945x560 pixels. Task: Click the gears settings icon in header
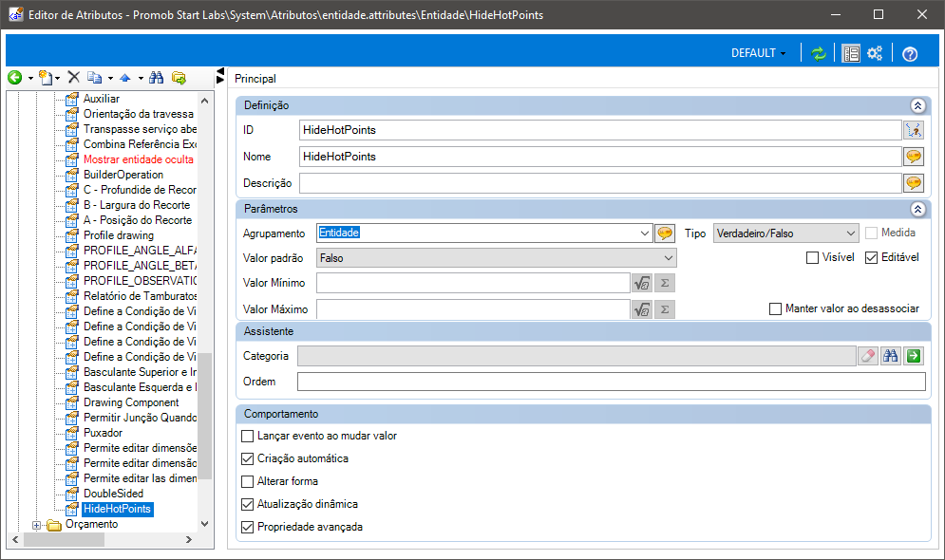[875, 53]
